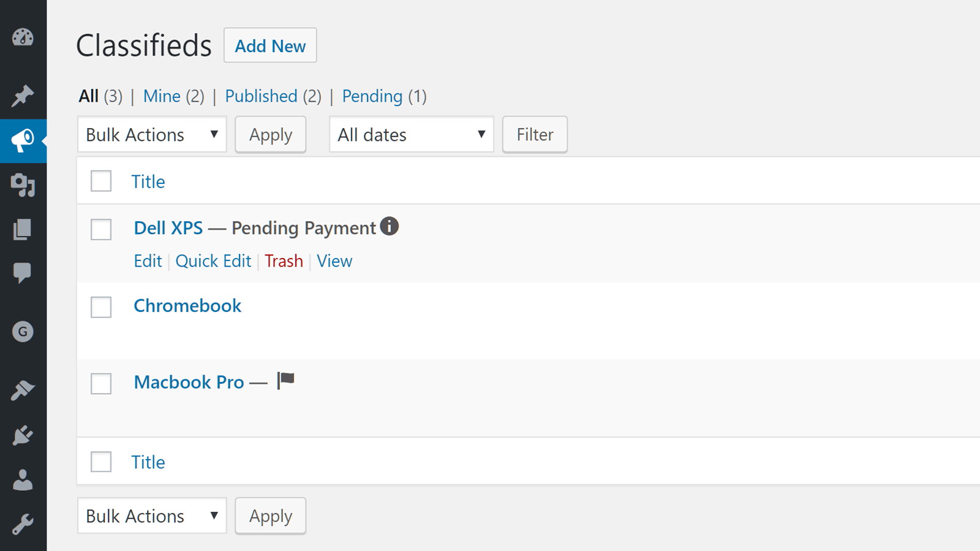Move Dell XPS to Trash
980x551 pixels.
284,261
